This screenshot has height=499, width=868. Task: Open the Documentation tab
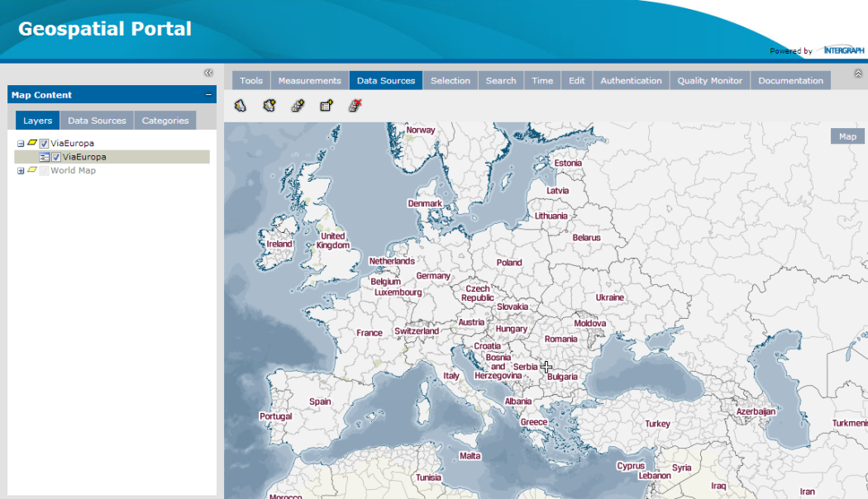790,81
